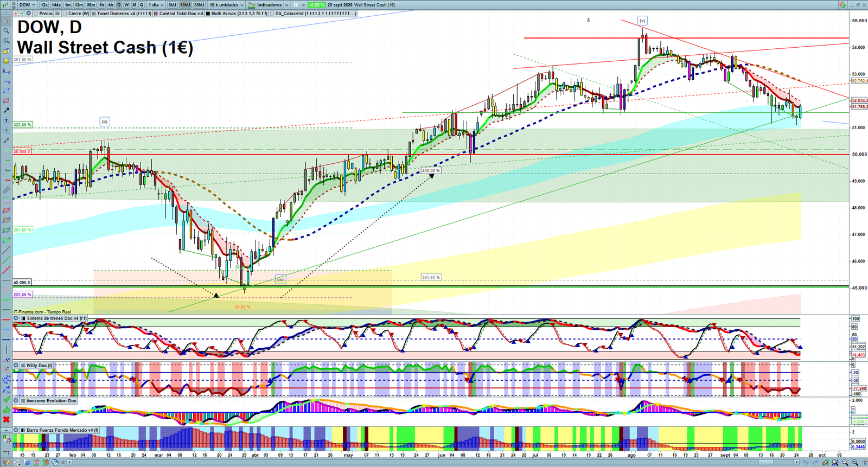This screenshot has height=467, width=868.
Task: Select the zoom-to-area rectangle tool
Action: (6, 41)
